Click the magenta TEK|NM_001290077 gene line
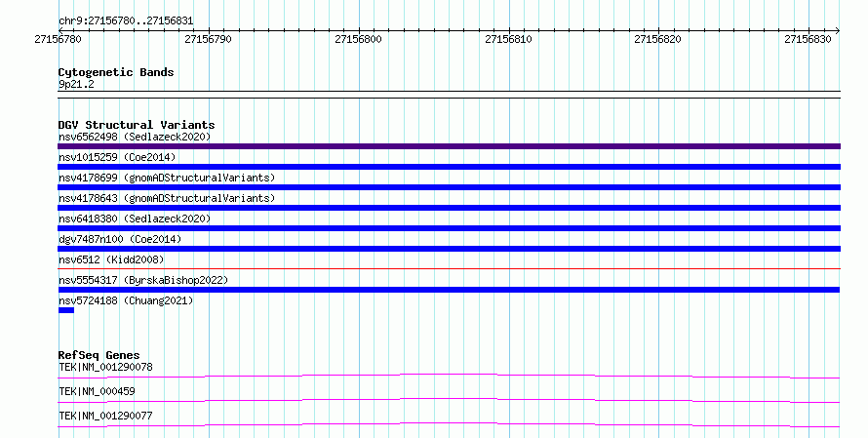The image size is (868, 438). coord(449,425)
